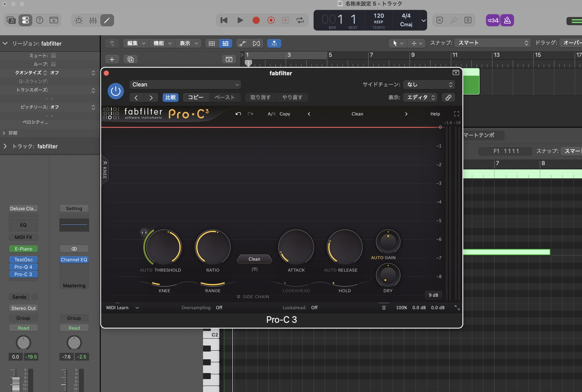
Task: Toggle Smart Controls dial icon
Action: 79,20
